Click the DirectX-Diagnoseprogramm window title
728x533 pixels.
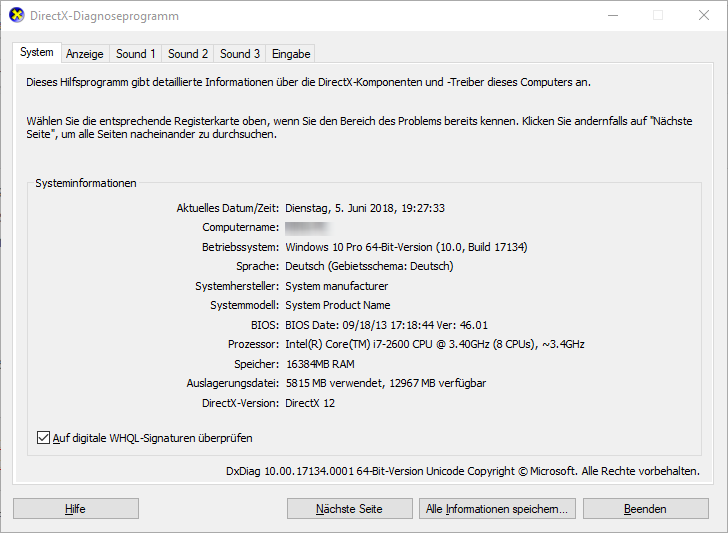click(104, 16)
